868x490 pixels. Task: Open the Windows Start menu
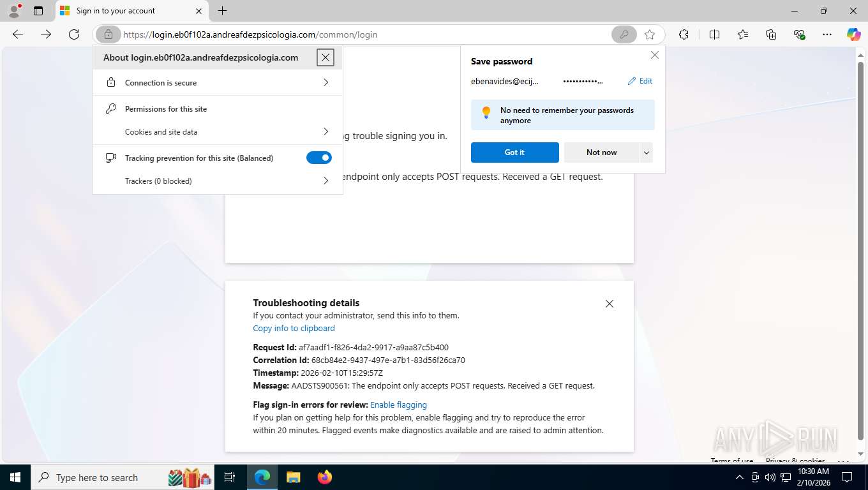point(15,477)
